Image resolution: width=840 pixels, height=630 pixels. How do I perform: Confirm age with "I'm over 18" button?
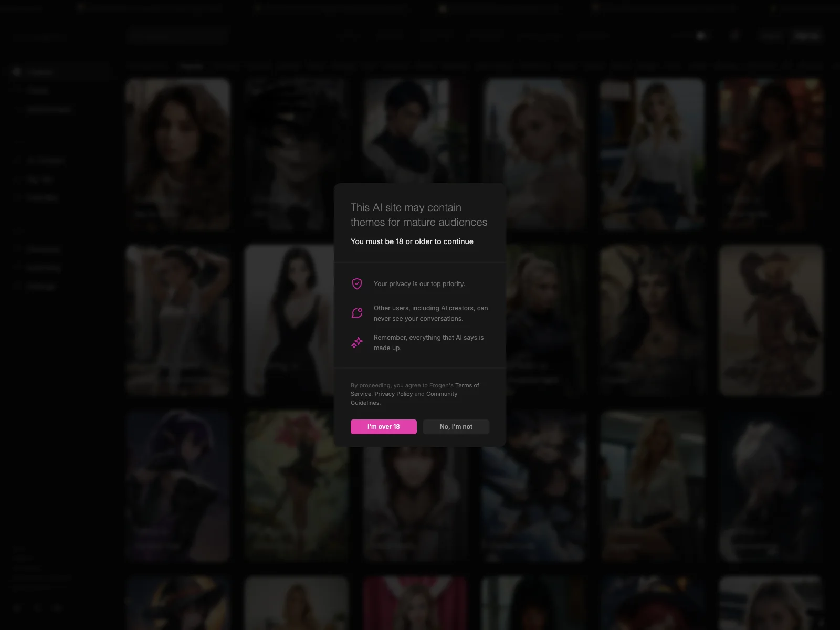pyautogui.click(x=383, y=426)
